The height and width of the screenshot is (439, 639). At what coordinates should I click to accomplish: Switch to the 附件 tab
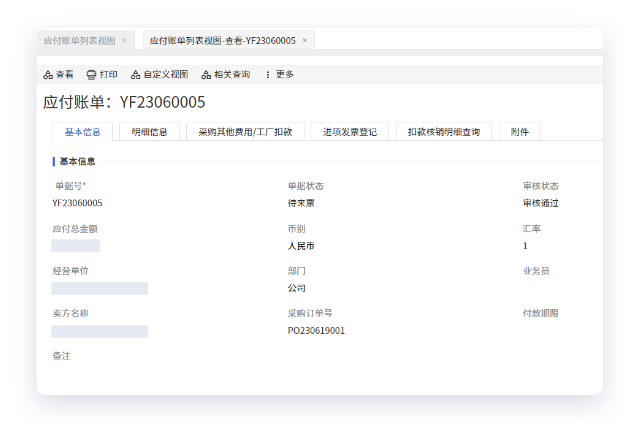[x=519, y=132]
